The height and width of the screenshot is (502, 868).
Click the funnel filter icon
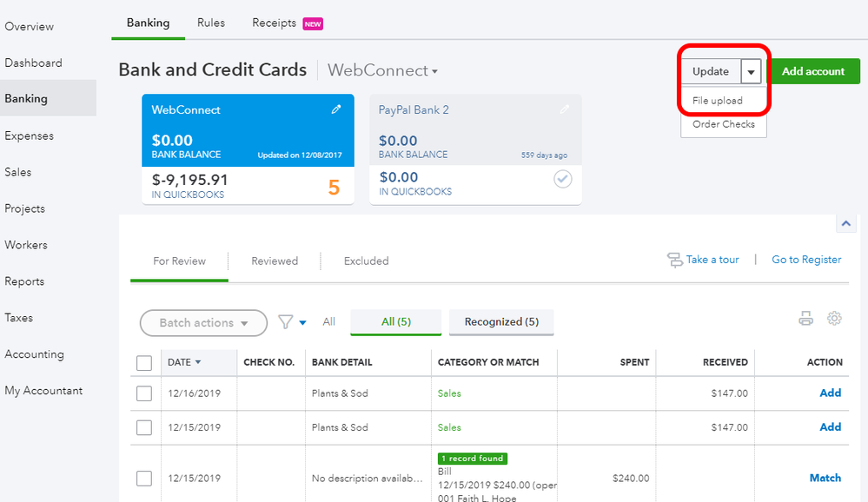tap(285, 322)
